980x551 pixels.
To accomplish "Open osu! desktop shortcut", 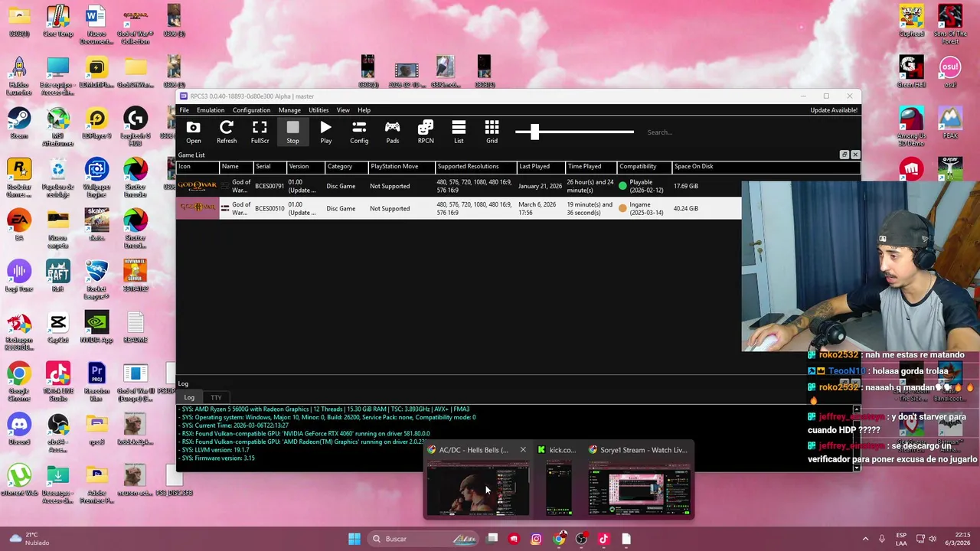I will point(950,72).
